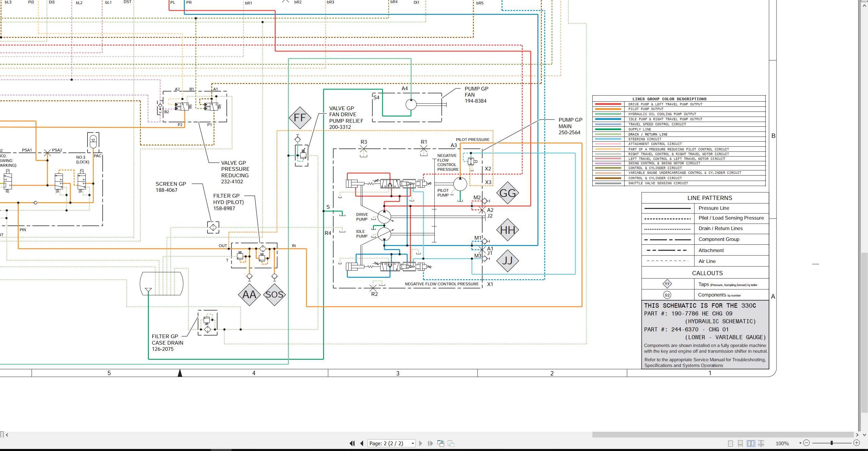Click the DRIVE PUMP label in schematic

[362, 217]
